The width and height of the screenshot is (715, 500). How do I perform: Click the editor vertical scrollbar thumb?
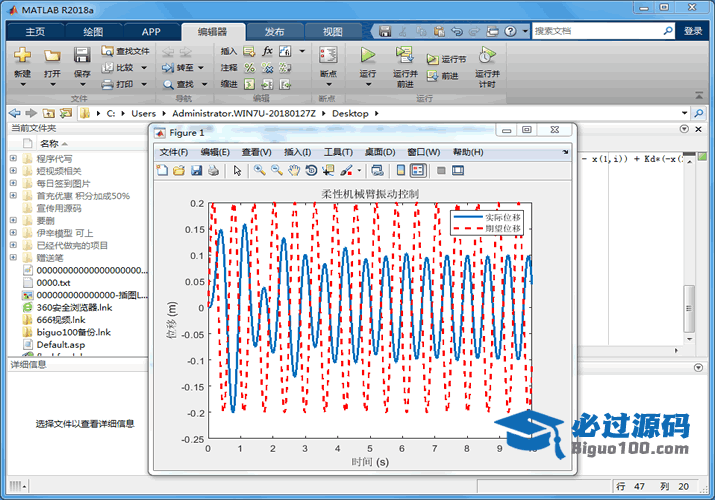click(x=689, y=309)
